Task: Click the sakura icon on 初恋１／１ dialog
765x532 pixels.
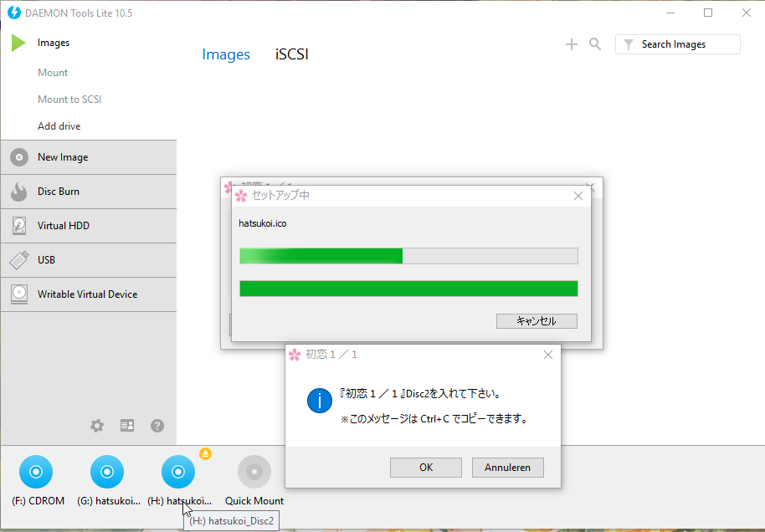Action: pyautogui.click(x=295, y=355)
